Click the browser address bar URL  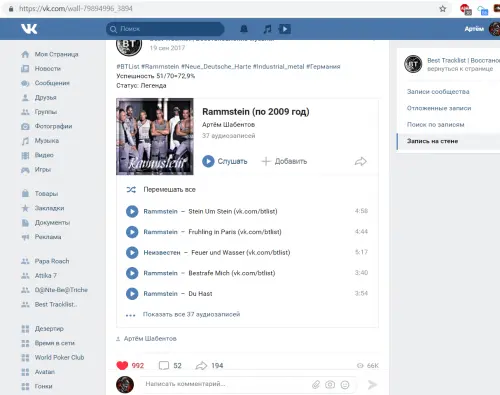76,9
